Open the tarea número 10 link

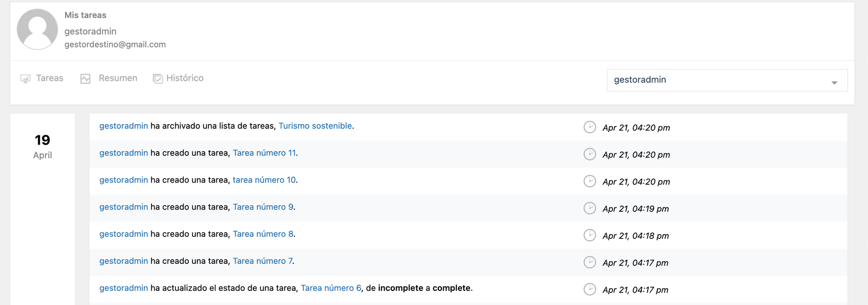(x=264, y=180)
